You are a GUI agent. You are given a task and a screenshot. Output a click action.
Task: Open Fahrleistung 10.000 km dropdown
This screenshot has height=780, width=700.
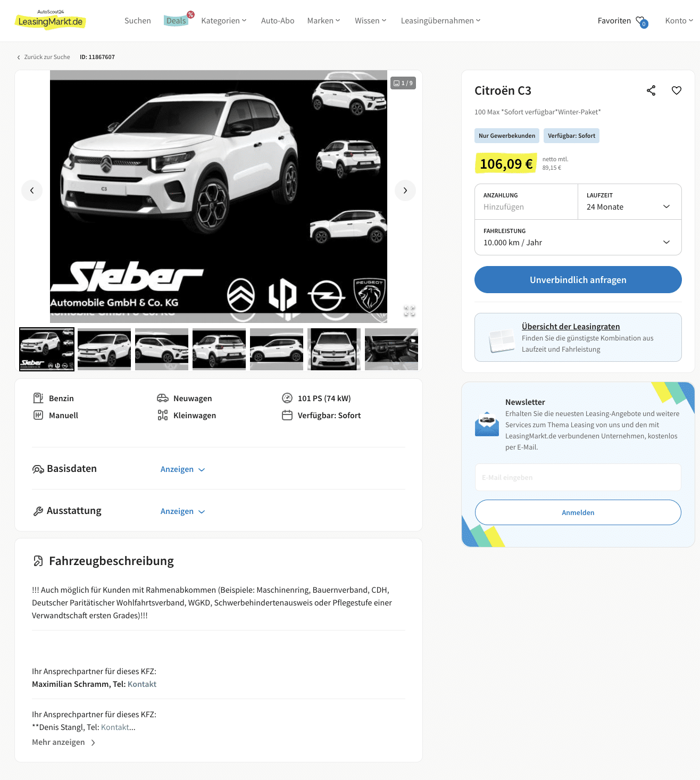click(x=578, y=237)
